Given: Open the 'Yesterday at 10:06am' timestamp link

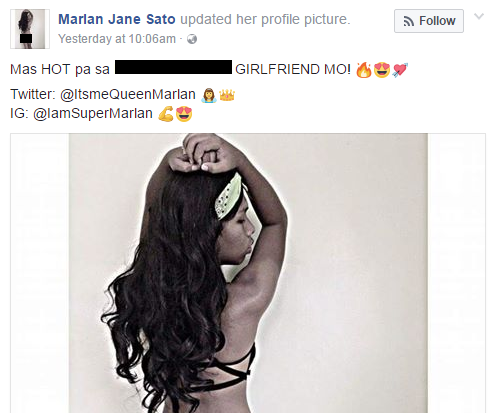Looking at the screenshot, I should pyautogui.click(x=117, y=39).
